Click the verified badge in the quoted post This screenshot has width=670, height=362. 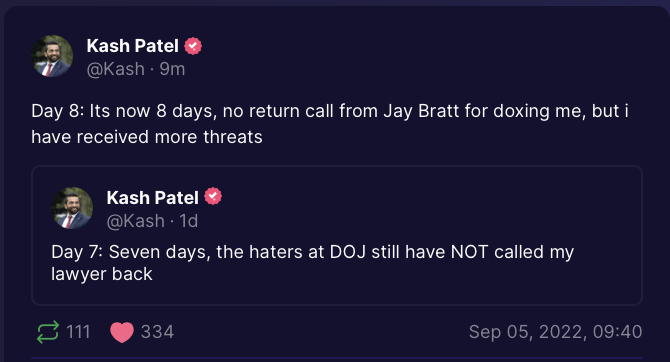(x=213, y=197)
